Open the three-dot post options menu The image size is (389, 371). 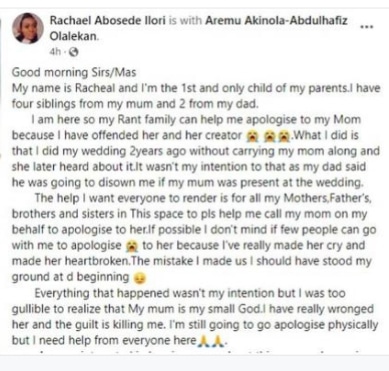tap(367, 27)
